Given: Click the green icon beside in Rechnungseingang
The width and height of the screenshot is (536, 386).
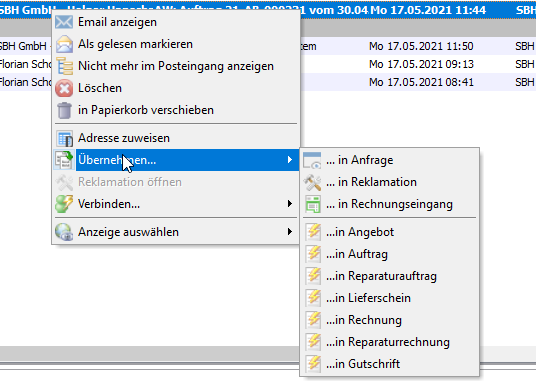Looking at the screenshot, I should pos(313,204).
